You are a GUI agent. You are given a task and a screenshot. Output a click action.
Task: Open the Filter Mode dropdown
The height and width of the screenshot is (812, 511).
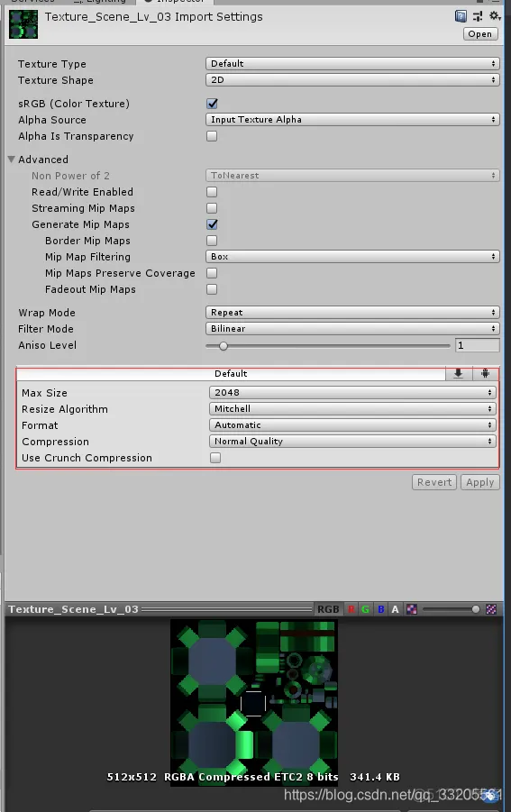pyautogui.click(x=352, y=328)
